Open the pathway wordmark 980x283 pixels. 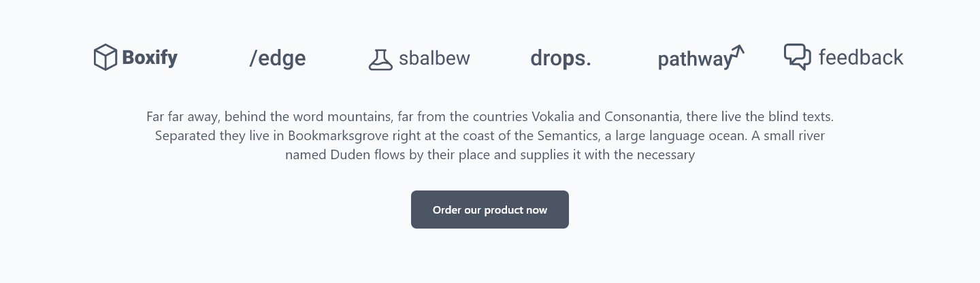[695, 60]
